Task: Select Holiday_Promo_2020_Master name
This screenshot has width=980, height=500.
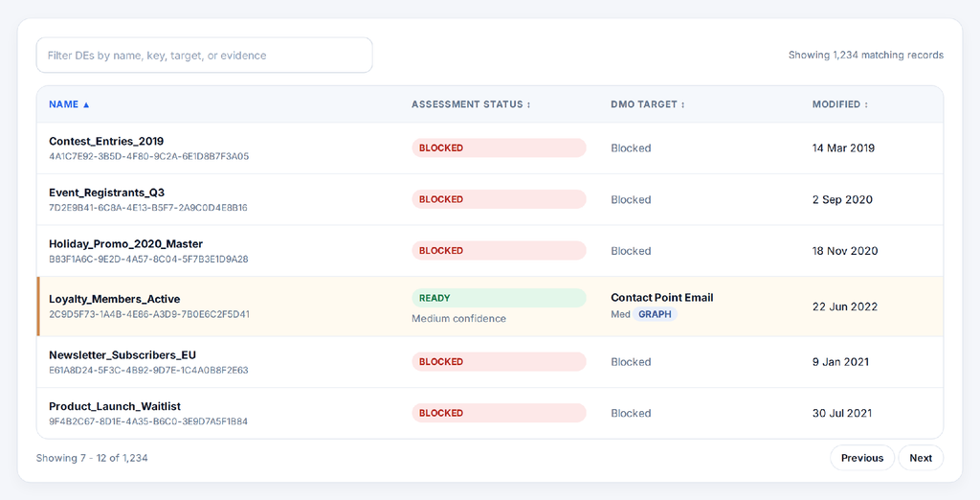Action: pyautogui.click(x=125, y=244)
